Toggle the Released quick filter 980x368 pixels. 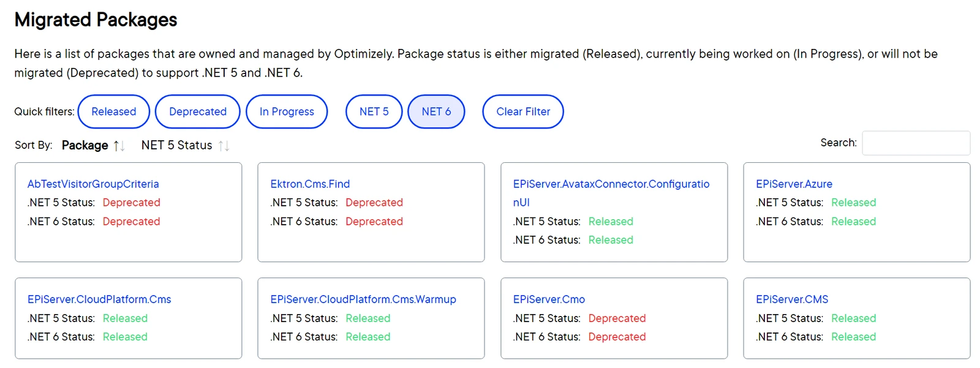[114, 111]
